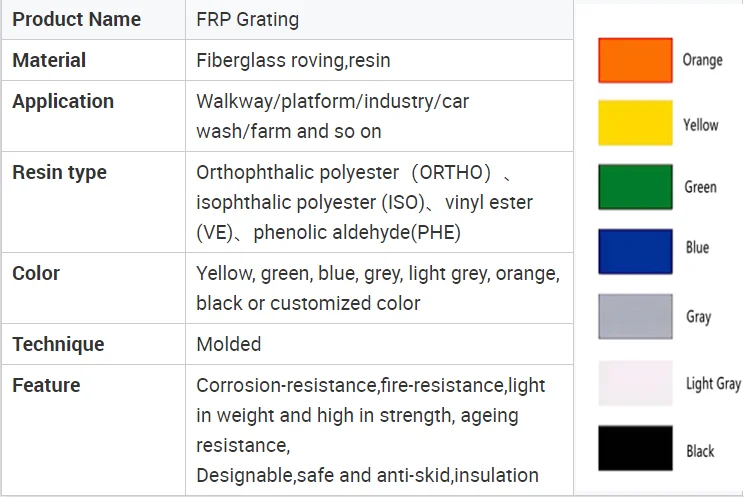The height and width of the screenshot is (497, 744).
Task: Pick the black color swatch
Action: click(635, 448)
